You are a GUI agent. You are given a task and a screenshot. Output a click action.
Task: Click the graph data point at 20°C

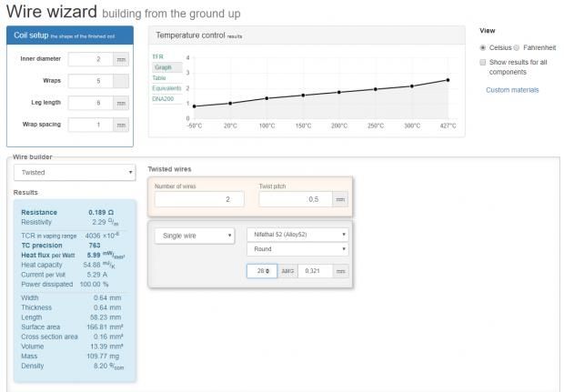(x=230, y=103)
